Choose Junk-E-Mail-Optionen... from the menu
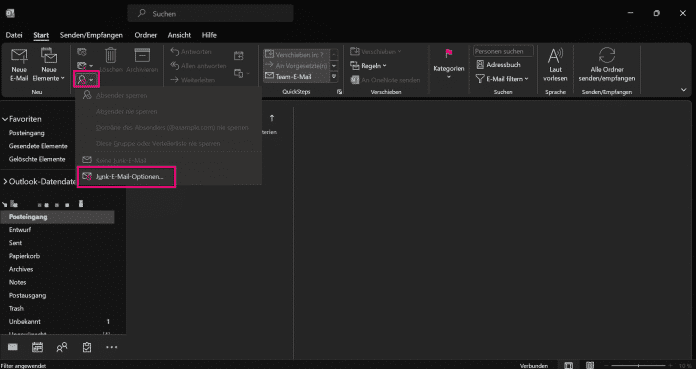Screen dimensions: 696x369 tap(127, 177)
